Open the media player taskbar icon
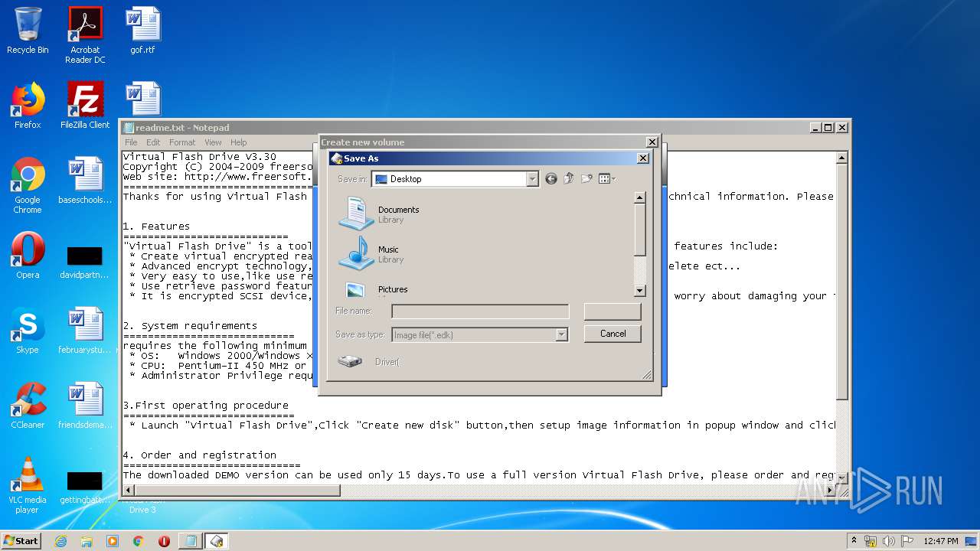Viewport: 980px width, 551px height. [113, 541]
